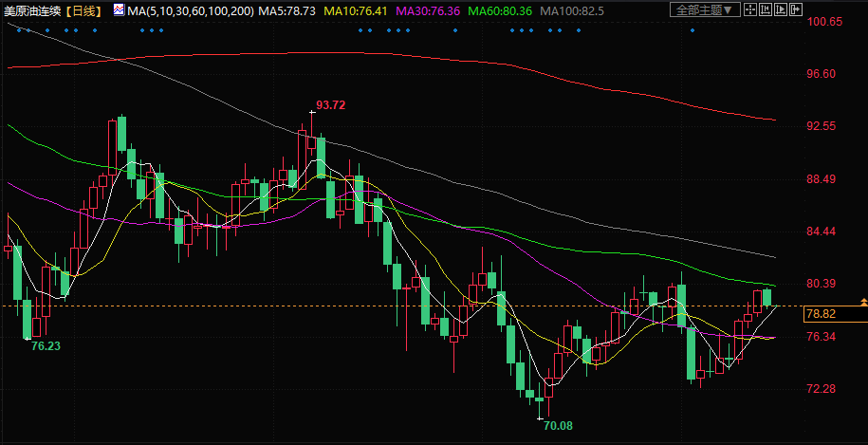Click the first blue event dot at top left
868x445 pixels.
(x=19, y=29)
